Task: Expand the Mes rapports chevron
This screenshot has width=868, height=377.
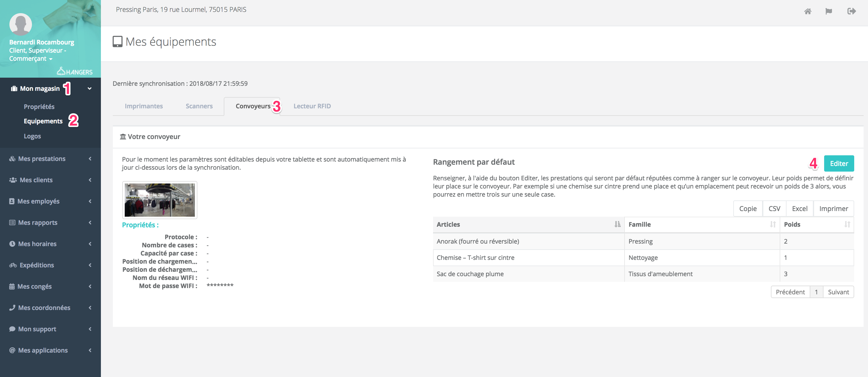Action: coord(90,223)
